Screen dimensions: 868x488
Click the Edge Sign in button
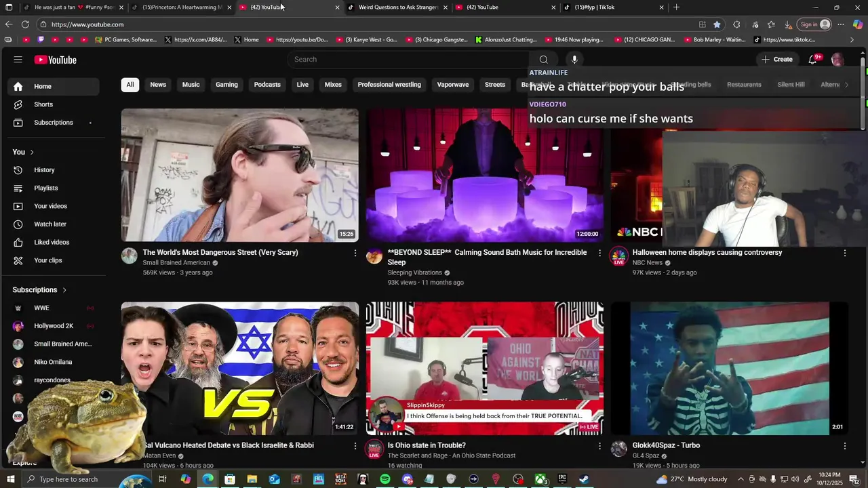(x=815, y=24)
